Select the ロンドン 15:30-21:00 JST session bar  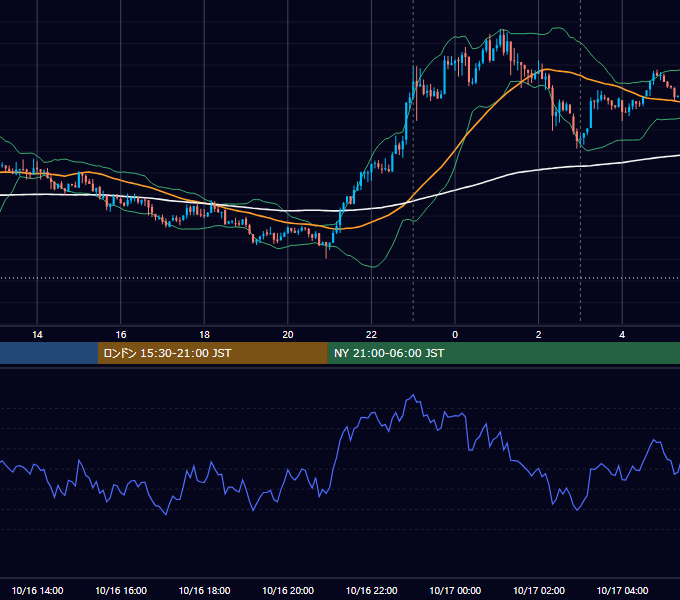(212, 353)
